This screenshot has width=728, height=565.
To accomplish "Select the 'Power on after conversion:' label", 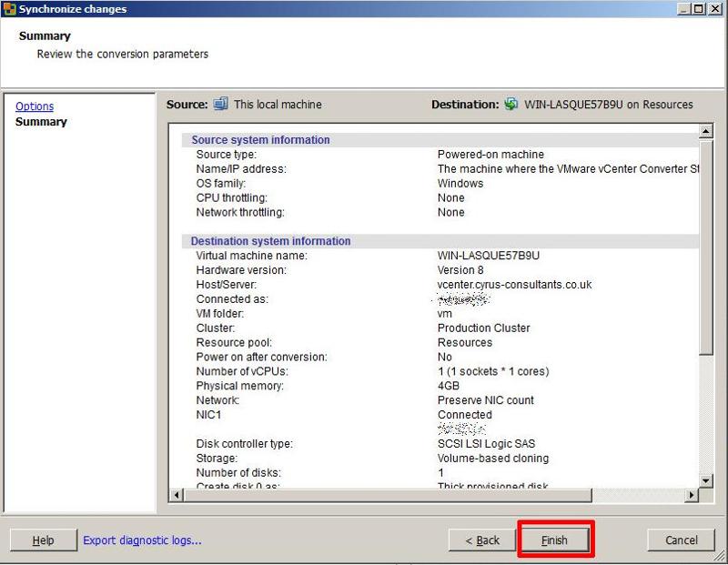I will (x=261, y=357).
